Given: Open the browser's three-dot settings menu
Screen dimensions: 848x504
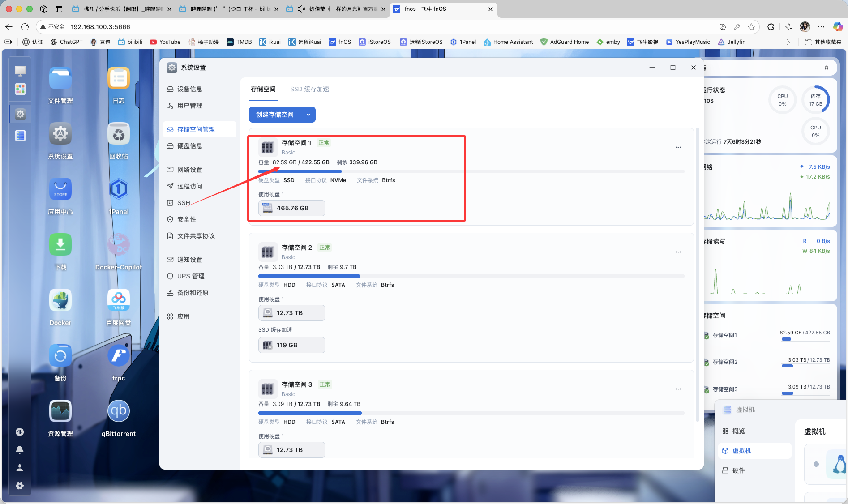Looking at the screenshot, I should click(x=821, y=27).
